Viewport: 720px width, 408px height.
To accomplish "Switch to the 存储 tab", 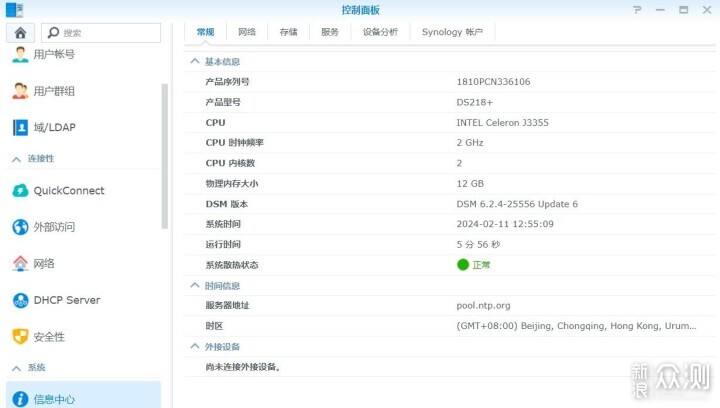I will pyautogui.click(x=288, y=32).
